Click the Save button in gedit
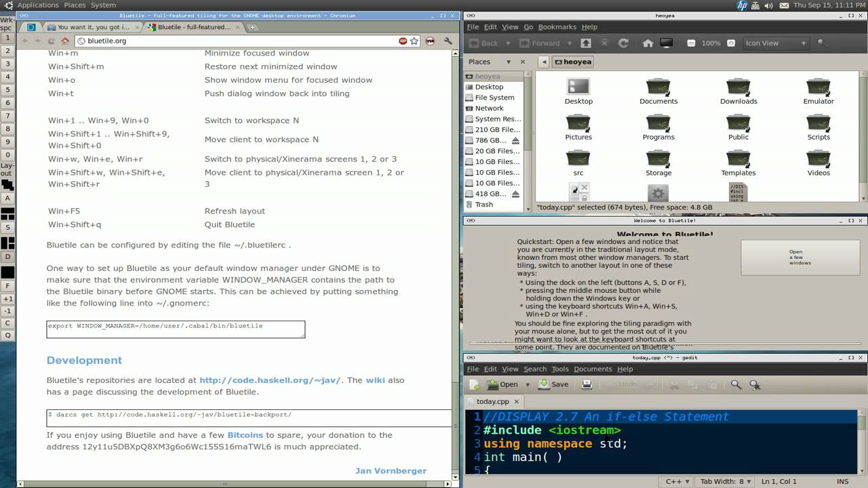This screenshot has height=488, width=868. click(553, 384)
